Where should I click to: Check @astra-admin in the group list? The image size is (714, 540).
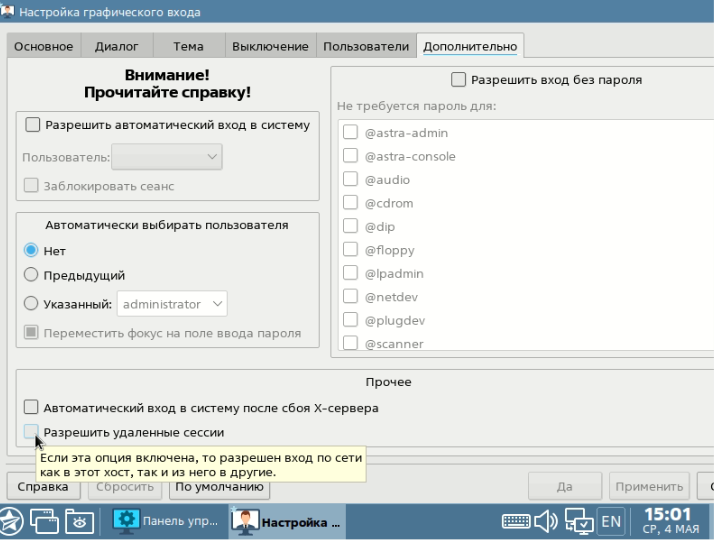[350, 132]
